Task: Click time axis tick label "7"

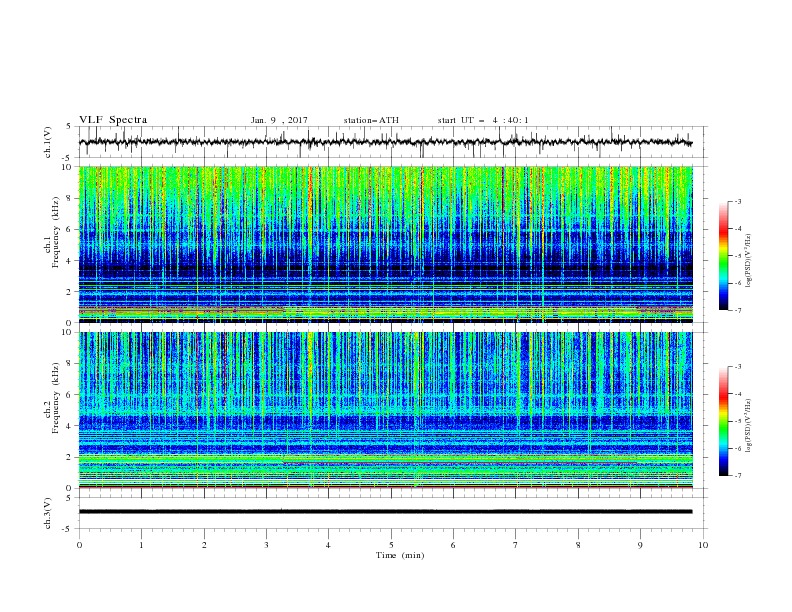Action: pos(516,545)
